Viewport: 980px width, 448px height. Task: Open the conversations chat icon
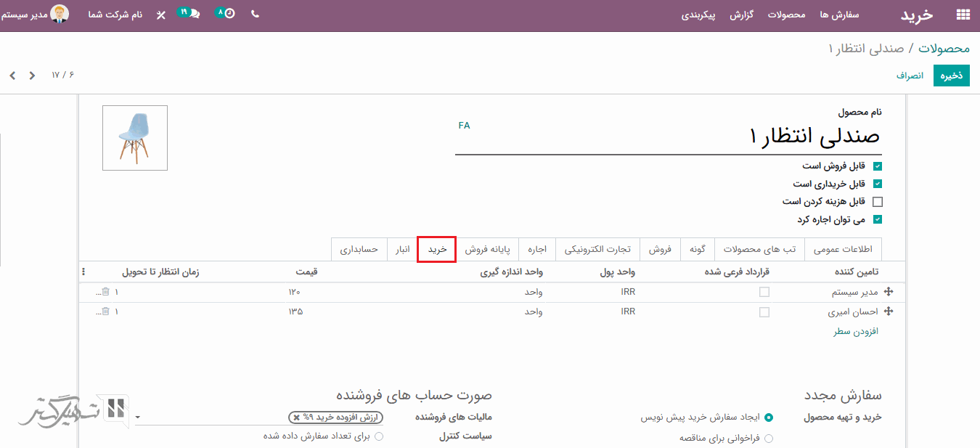point(193,14)
